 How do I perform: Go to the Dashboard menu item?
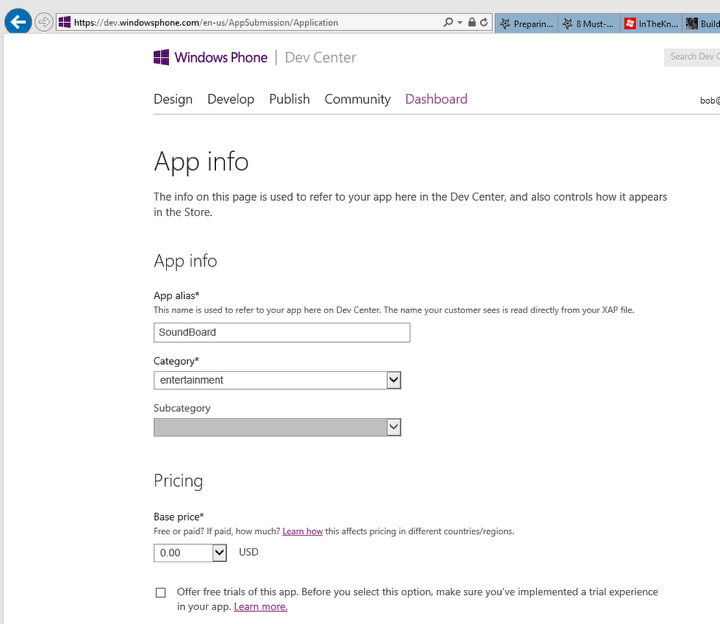[436, 99]
